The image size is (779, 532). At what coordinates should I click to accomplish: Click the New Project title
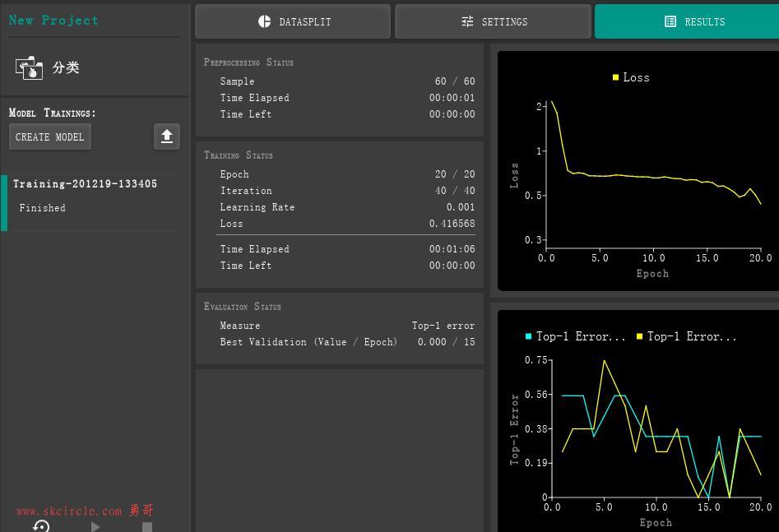[53, 20]
